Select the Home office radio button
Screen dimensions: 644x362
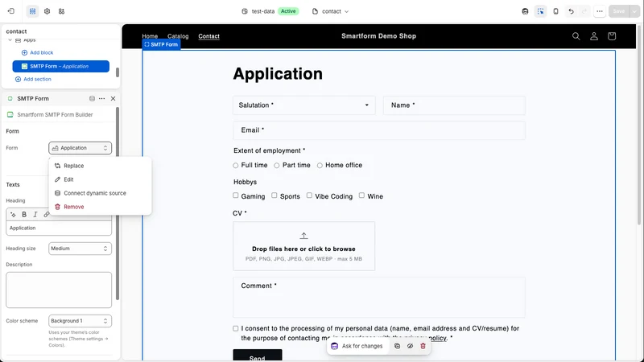pyautogui.click(x=320, y=166)
